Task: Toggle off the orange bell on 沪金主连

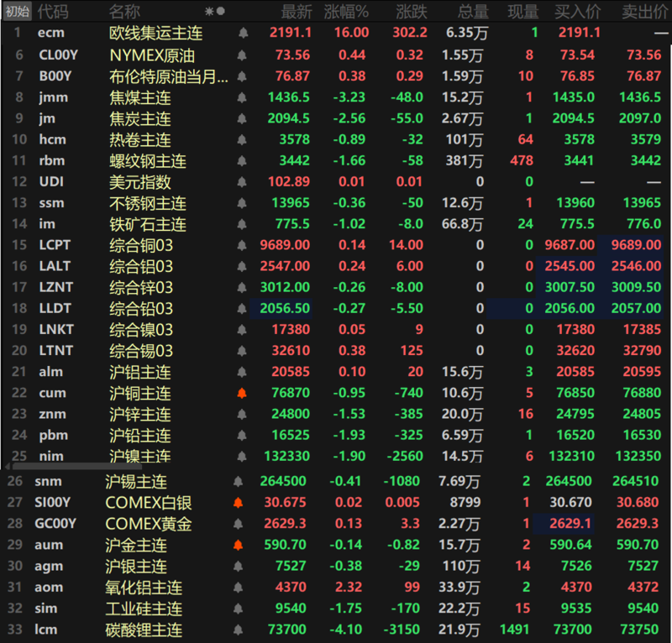Action: (239, 545)
